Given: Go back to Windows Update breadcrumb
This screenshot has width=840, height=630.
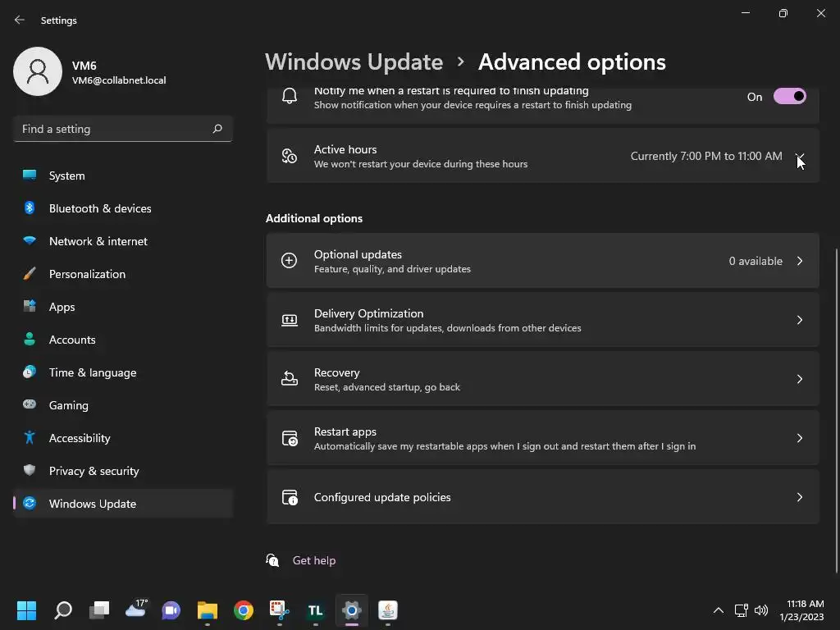Looking at the screenshot, I should click(354, 62).
